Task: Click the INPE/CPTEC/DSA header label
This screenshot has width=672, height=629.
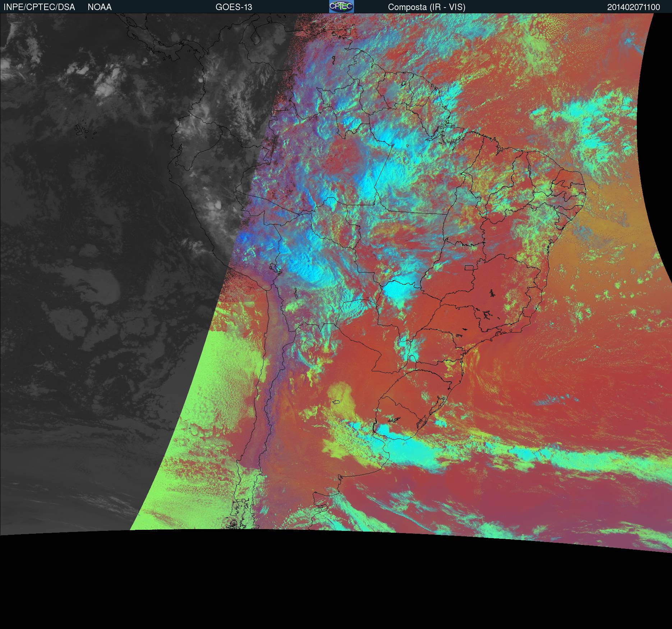Action: [39, 7]
